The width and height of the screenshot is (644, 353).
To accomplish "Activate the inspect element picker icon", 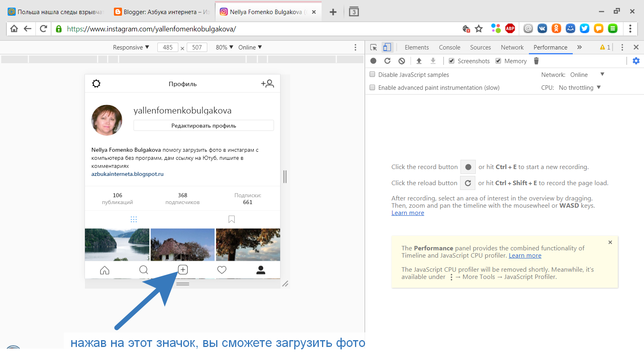I will 374,47.
